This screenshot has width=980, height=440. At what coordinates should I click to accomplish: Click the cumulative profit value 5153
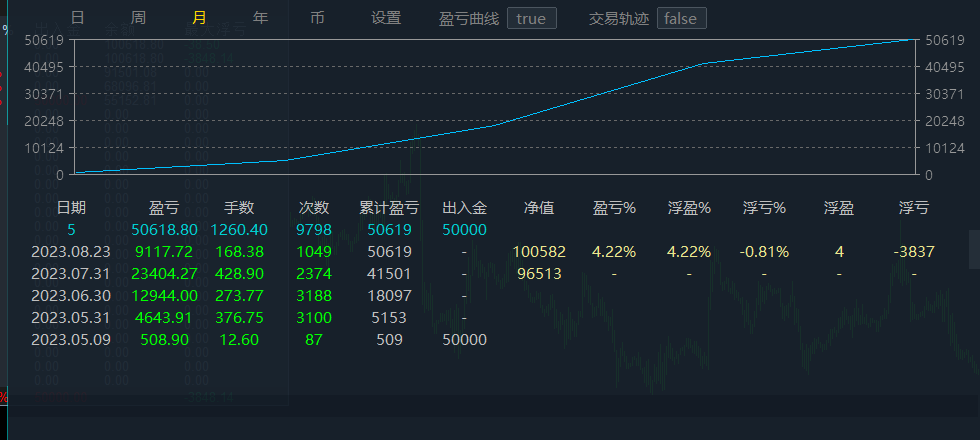[x=389, y=318]
